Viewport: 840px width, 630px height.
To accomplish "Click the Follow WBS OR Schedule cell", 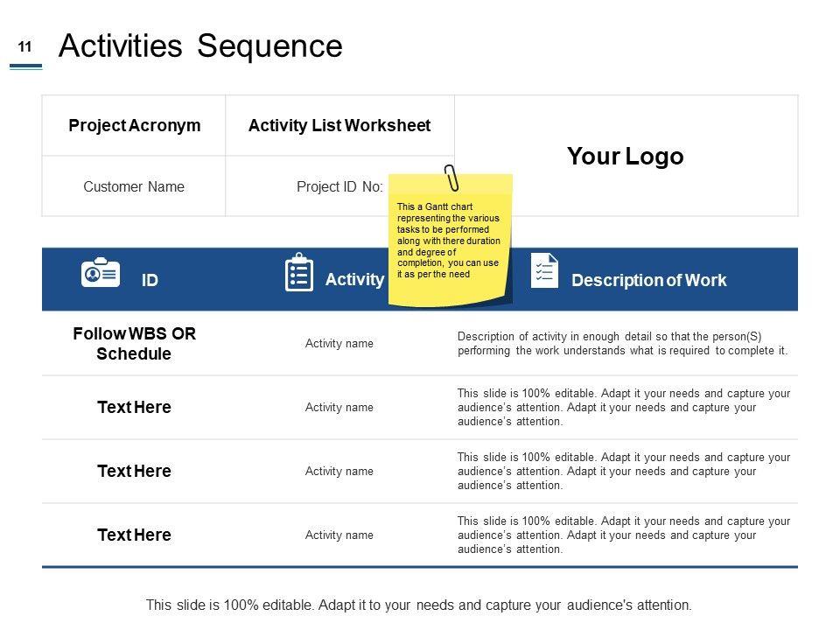I will click(x=134, y=345).
